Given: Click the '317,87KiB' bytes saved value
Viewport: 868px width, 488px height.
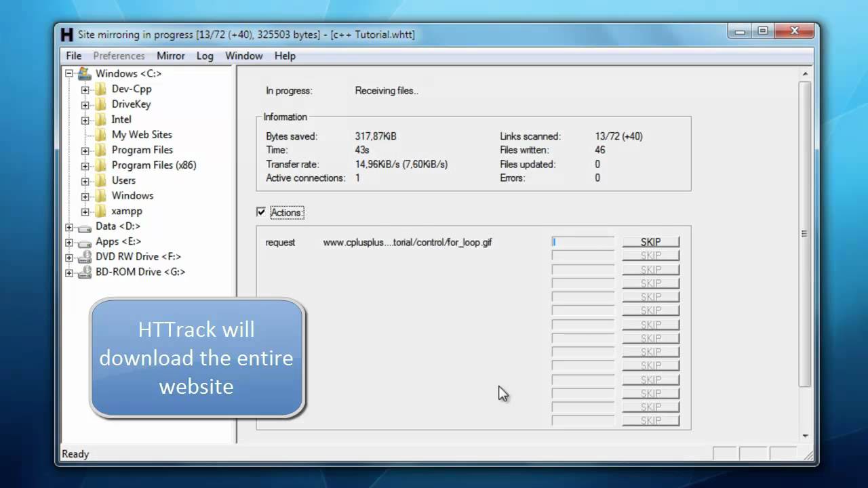Looking at the screenshot, I should coord(376,136).
